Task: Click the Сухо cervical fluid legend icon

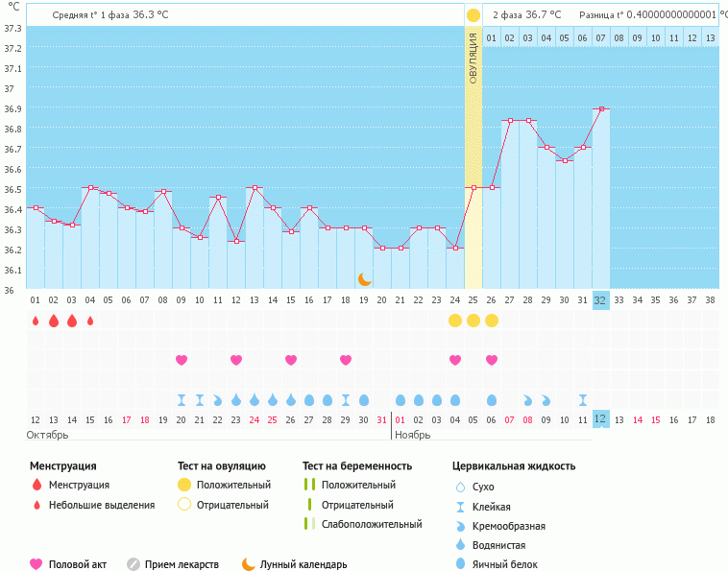Action: pyautogui.click(x=461, y=487)
